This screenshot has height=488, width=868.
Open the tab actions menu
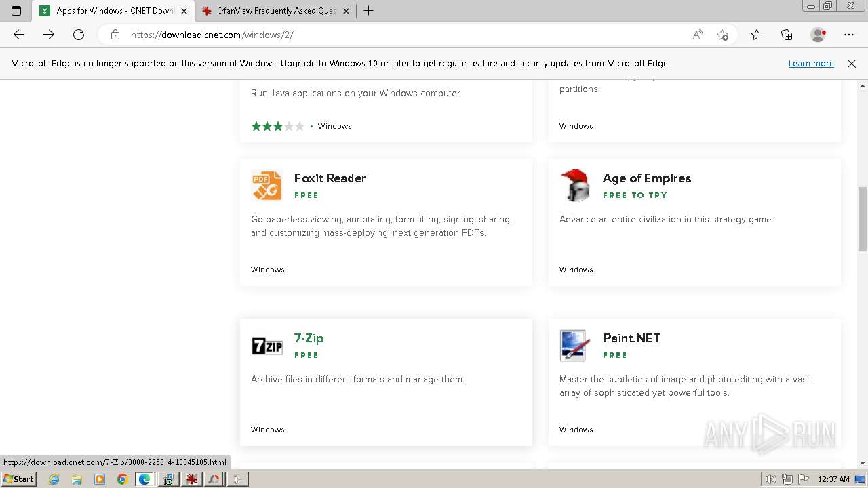16,11
